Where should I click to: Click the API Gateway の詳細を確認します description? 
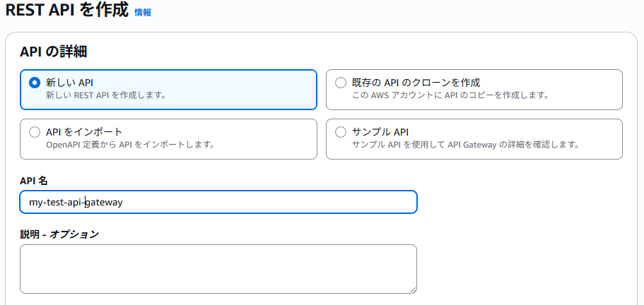click(466, 144)
